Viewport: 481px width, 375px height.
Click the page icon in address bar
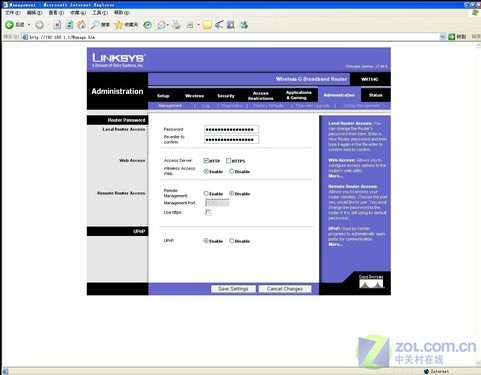pos(25,37)
